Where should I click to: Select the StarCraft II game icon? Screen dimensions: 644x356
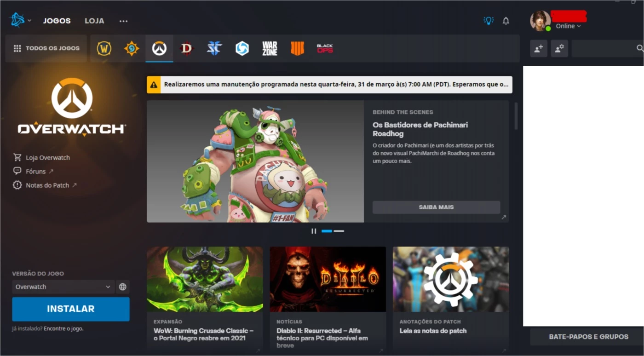pos(214,48)
